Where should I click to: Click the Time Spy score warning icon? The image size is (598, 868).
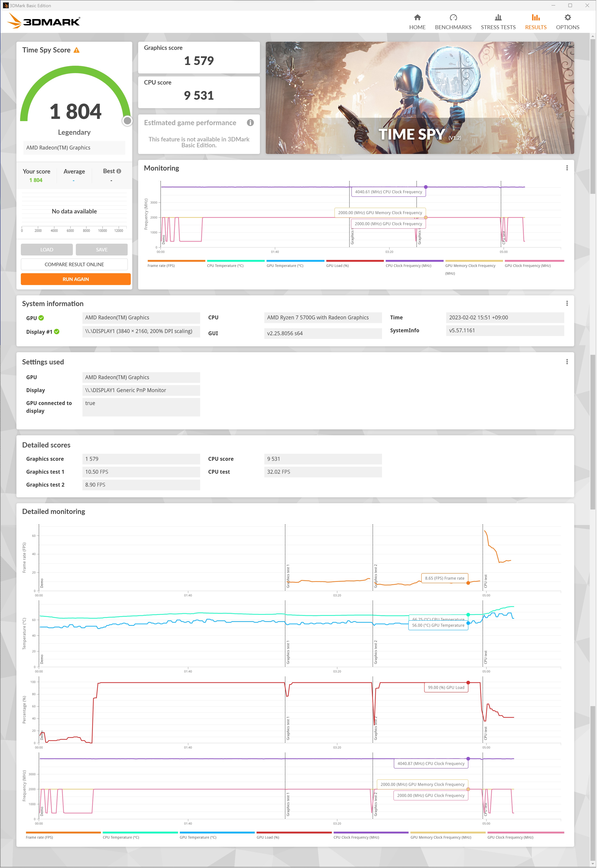76,50
